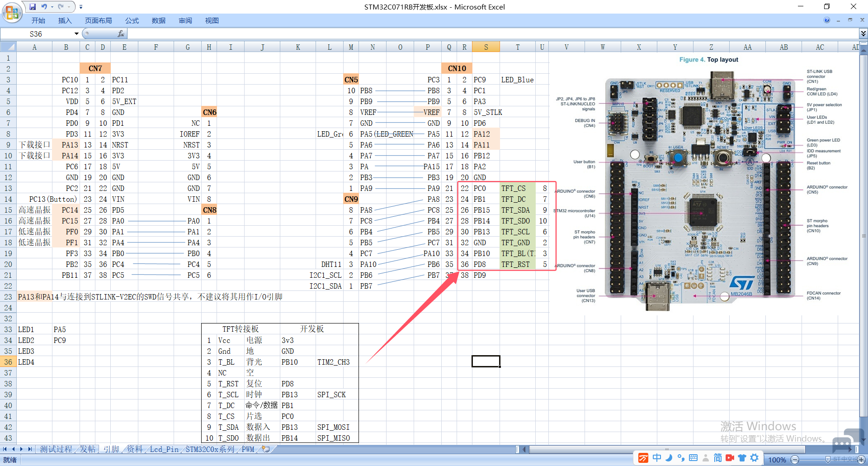Switch to the 发帖 sheet

coord(88,449)
